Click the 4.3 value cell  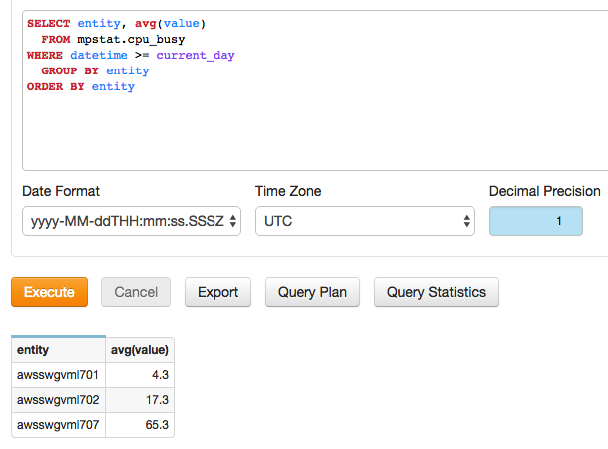pos(140,375)
